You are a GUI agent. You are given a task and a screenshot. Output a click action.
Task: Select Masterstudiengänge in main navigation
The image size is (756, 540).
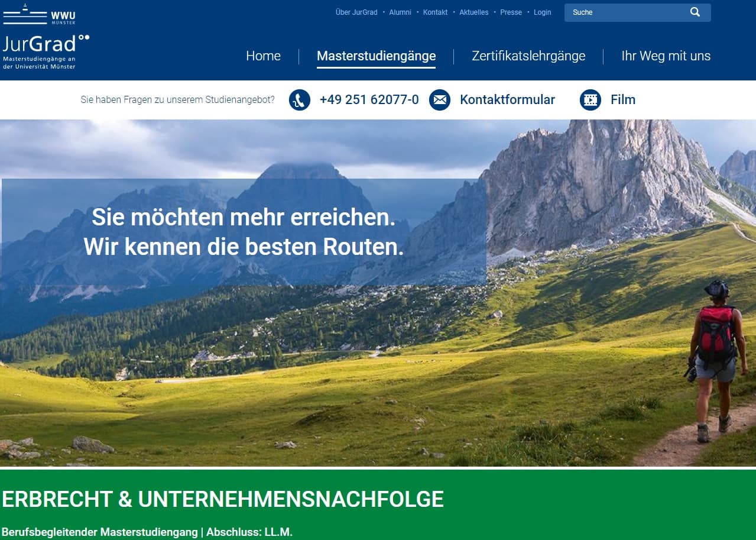click(x=376, y=56)
